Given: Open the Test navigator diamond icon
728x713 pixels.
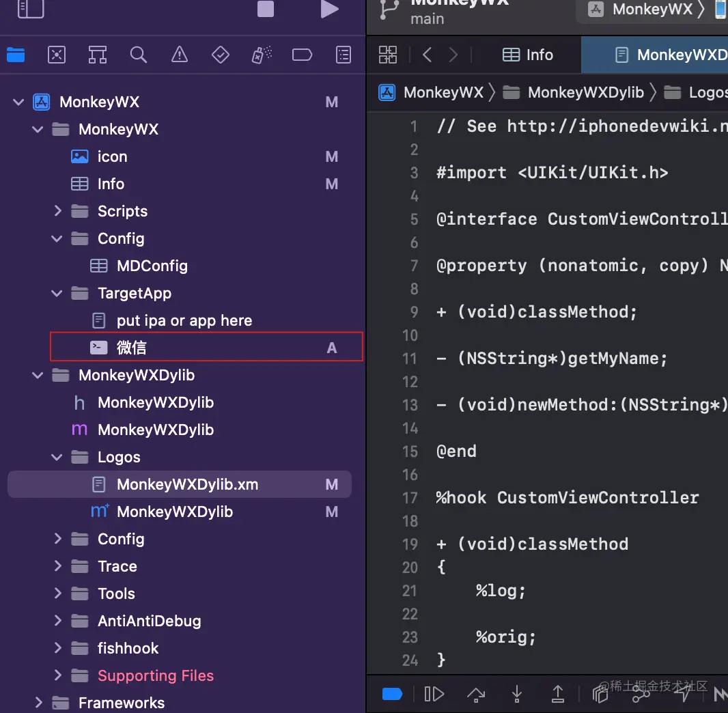Looking at the screenshot, I should click(220, 55).
